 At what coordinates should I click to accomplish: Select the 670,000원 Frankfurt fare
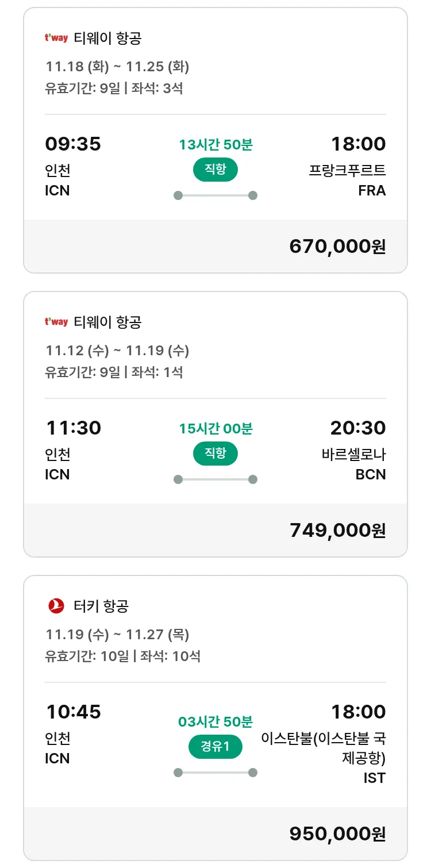[337, 246]
